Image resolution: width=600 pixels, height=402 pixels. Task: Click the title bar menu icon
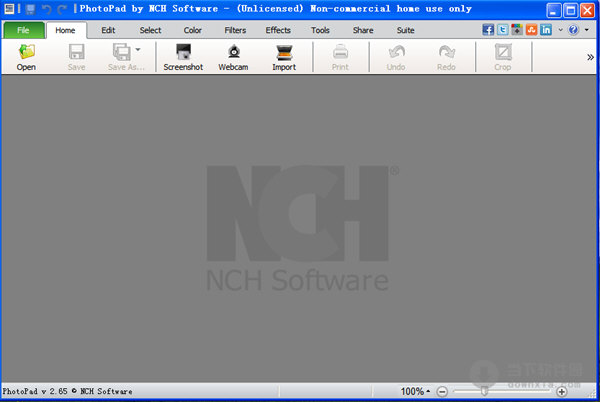tap(9, 8)
